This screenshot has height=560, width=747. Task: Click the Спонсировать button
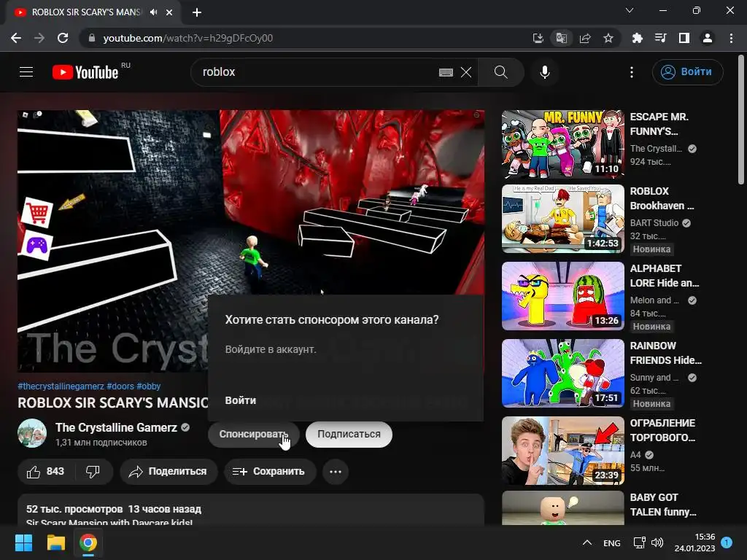pyautogui.click(x=253, y=435)
